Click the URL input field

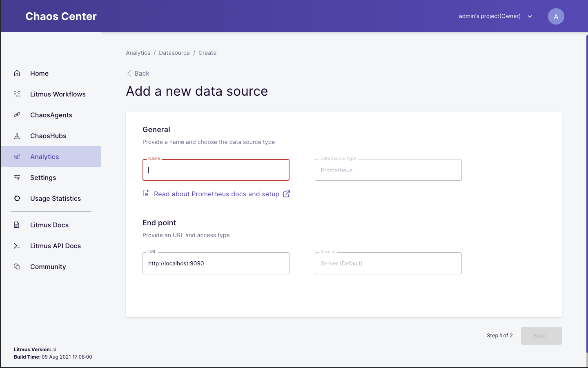[x=216, y=263]
